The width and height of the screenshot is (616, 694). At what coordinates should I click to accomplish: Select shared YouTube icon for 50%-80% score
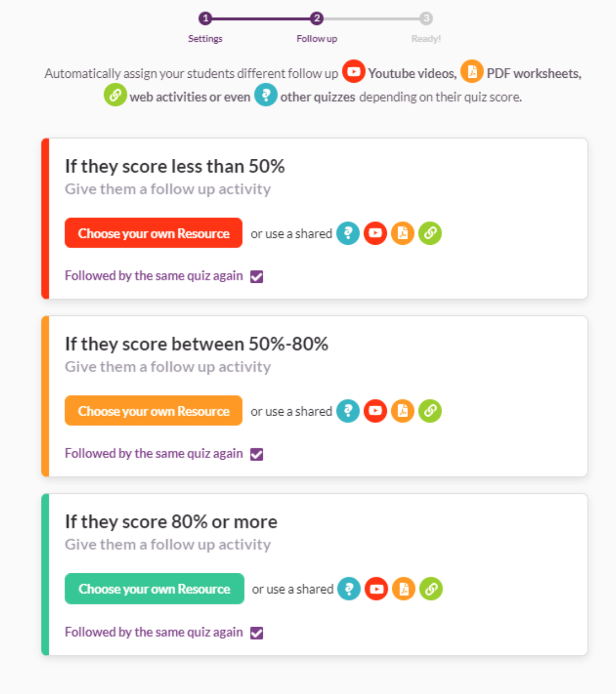point(375,411)
